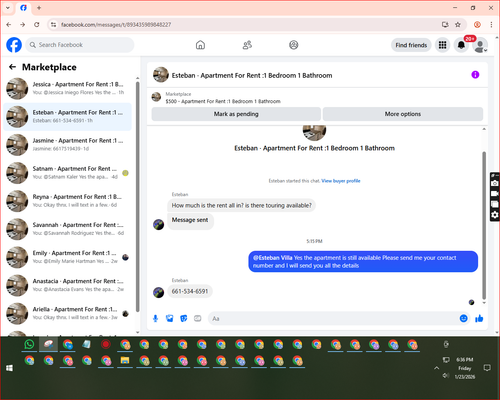Open Chrome three-dot menu
The height and width of the screenshot is (400, 500).
[x=491, y=25]
